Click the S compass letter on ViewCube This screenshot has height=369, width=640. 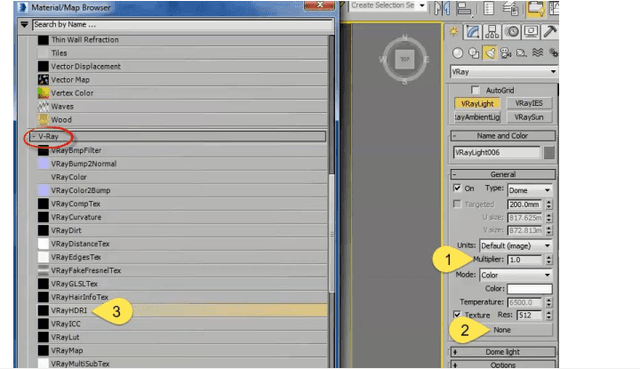pos(404,82)
